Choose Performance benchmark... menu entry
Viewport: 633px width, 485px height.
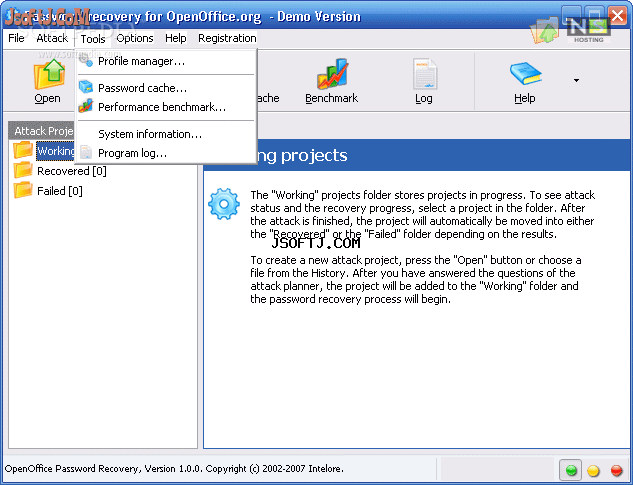click(x=166, y=107)
